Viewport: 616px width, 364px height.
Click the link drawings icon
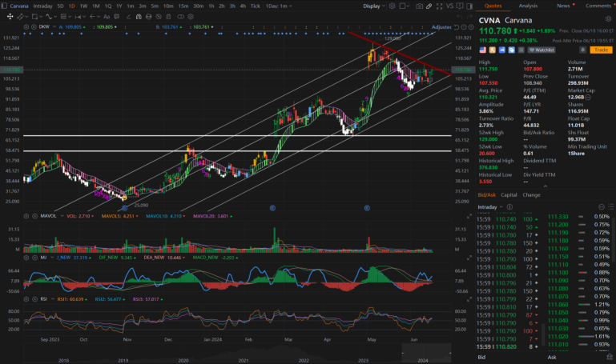(181, 17)
